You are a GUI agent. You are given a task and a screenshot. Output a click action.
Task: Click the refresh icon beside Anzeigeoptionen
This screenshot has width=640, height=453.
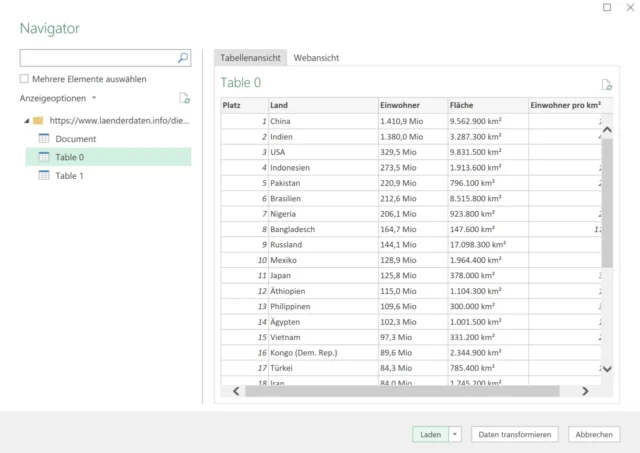184,98
